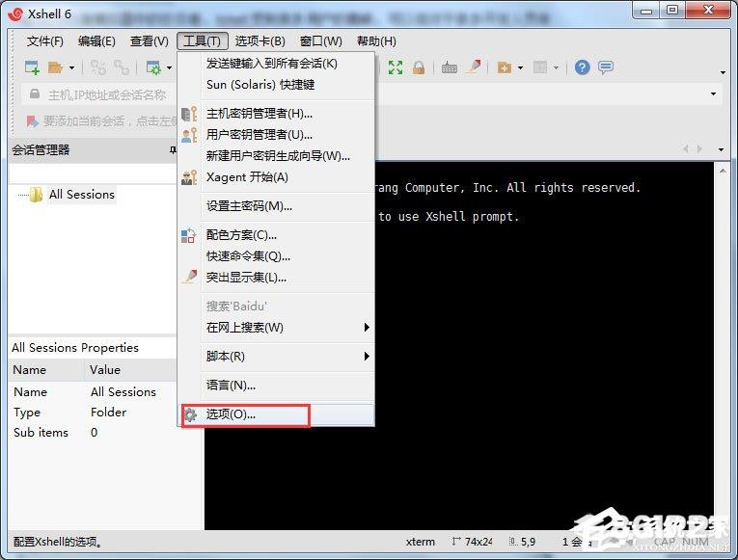Click the Xagent agent icon
The width and height of the screenshot is (738, 560).
[189, 177]
